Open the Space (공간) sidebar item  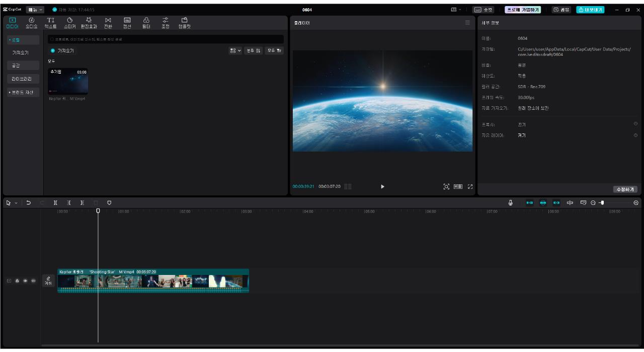(x=23, y=65)
